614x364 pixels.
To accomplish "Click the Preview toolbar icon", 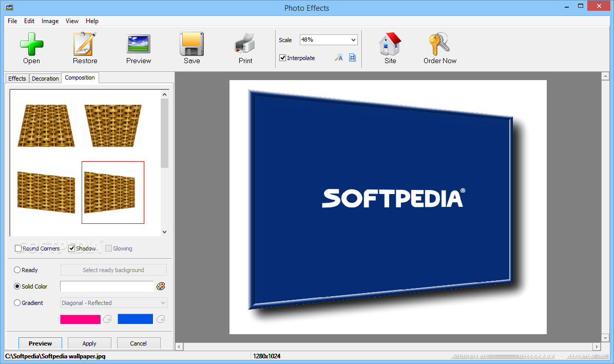I will pos(139,44).
